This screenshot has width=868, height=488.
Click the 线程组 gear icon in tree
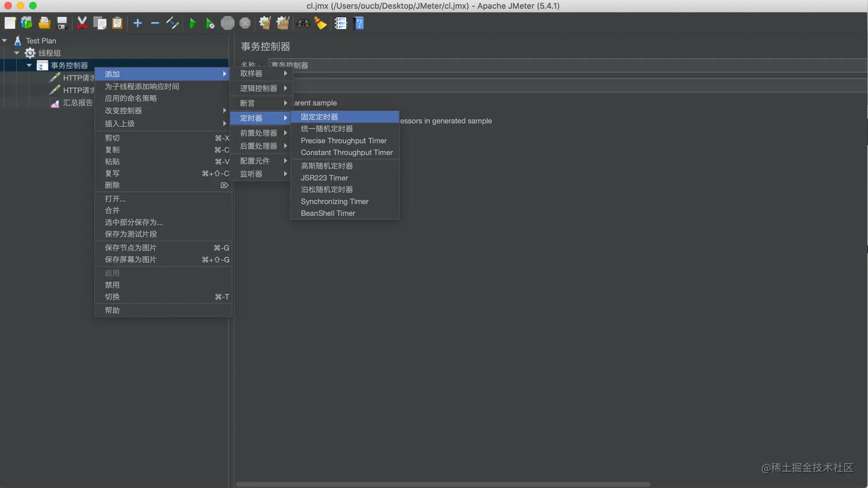point(30,53)
